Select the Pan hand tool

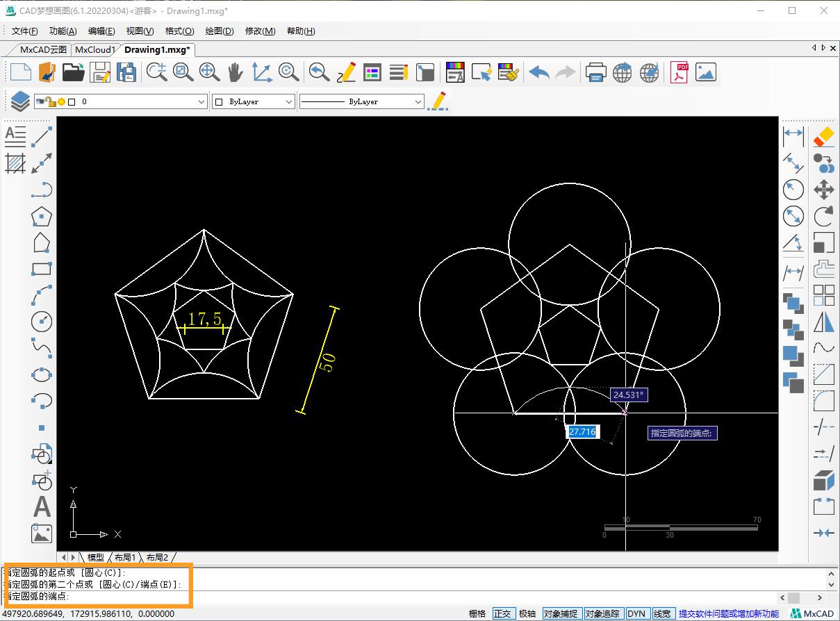(236, 72)
